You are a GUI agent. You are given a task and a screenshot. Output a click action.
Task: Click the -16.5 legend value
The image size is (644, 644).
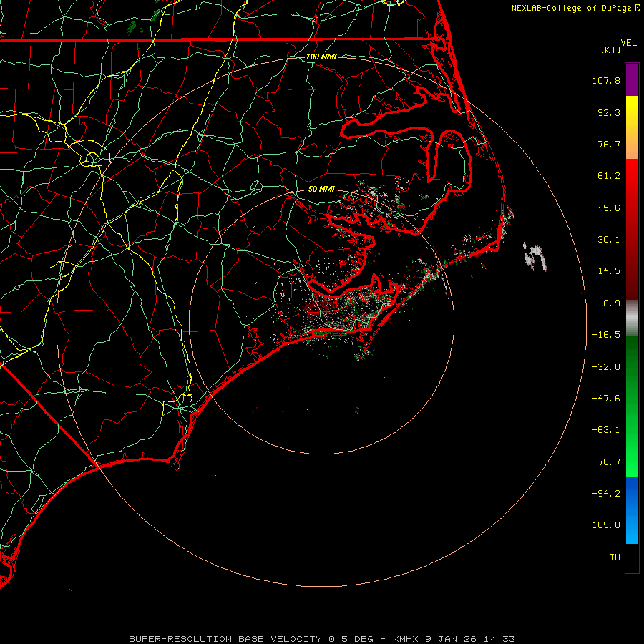click(x=606, y=335)
